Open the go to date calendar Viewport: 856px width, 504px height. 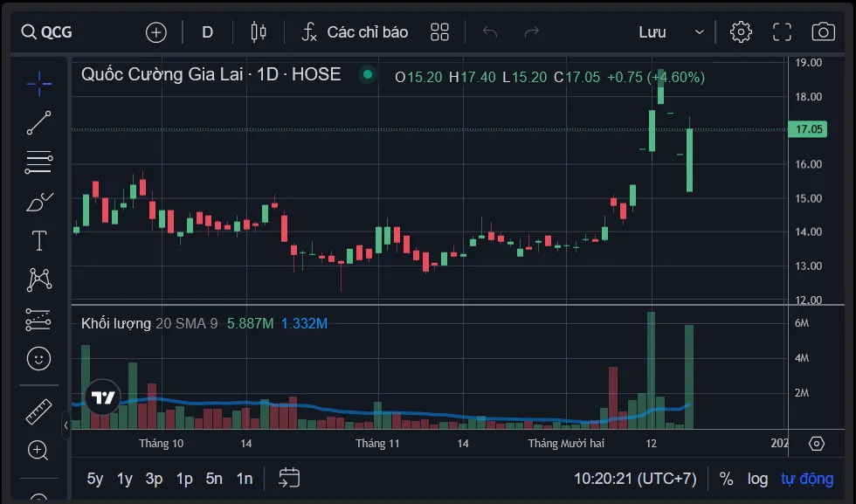pos(289,478)
